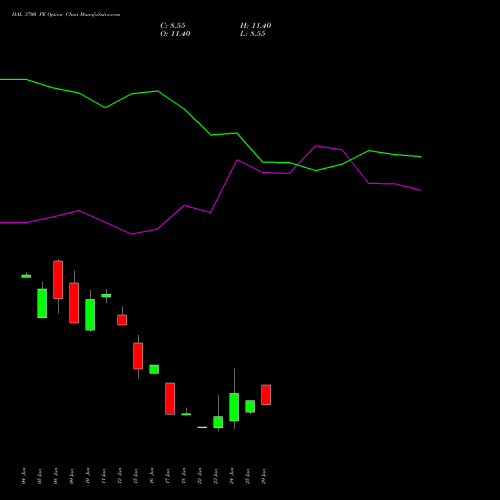Click the close value 'C: 8.55'

coord(173,26)
